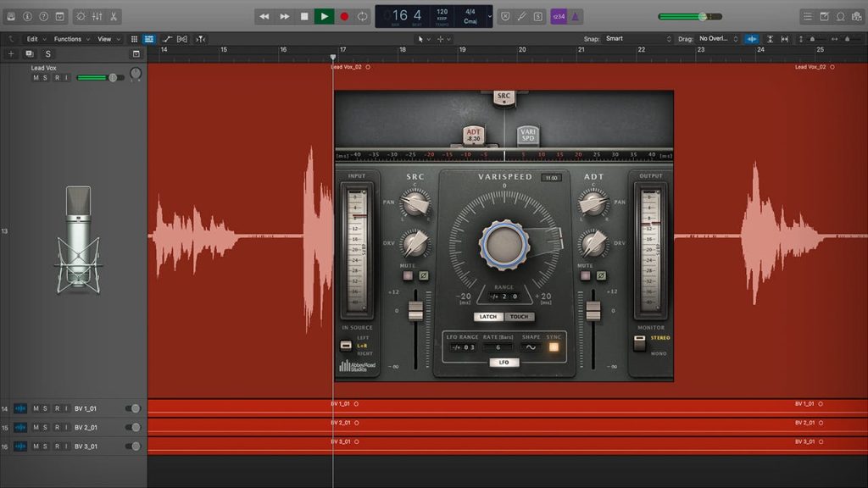
Task: Open the Functions menu in the tracks area
Action: (70, 38)
